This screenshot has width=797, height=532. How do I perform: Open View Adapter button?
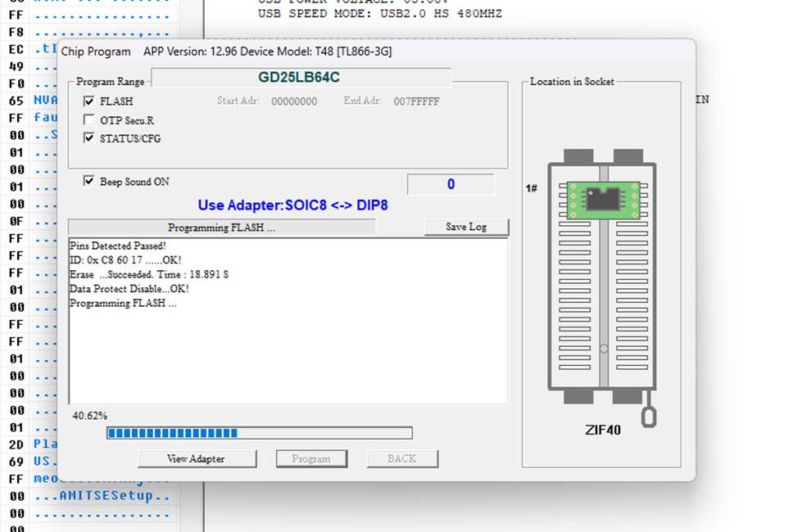pyautogui.click(x=197, y=458)
